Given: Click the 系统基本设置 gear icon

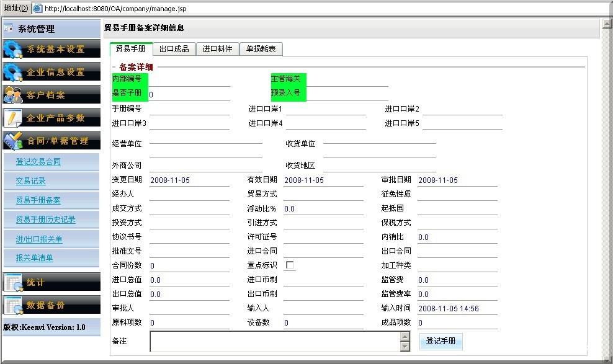Looking at the screenshot, I should [x=13, y=49].
